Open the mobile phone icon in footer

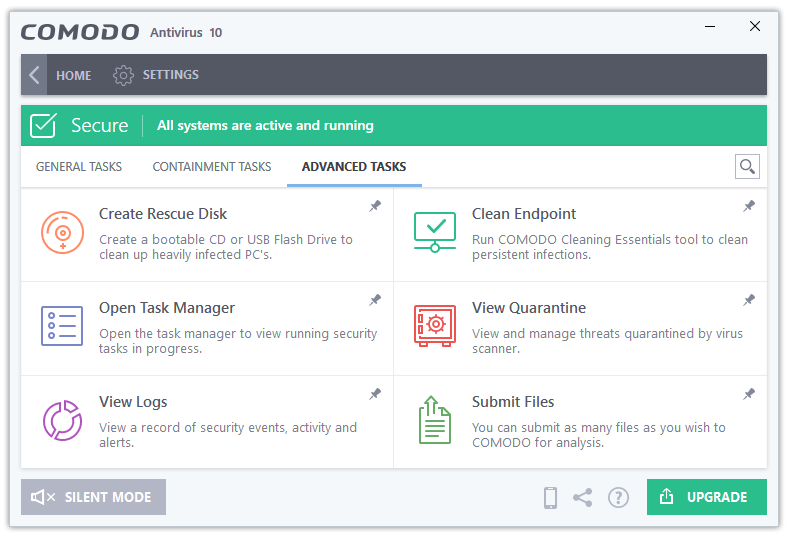[551, 498]
